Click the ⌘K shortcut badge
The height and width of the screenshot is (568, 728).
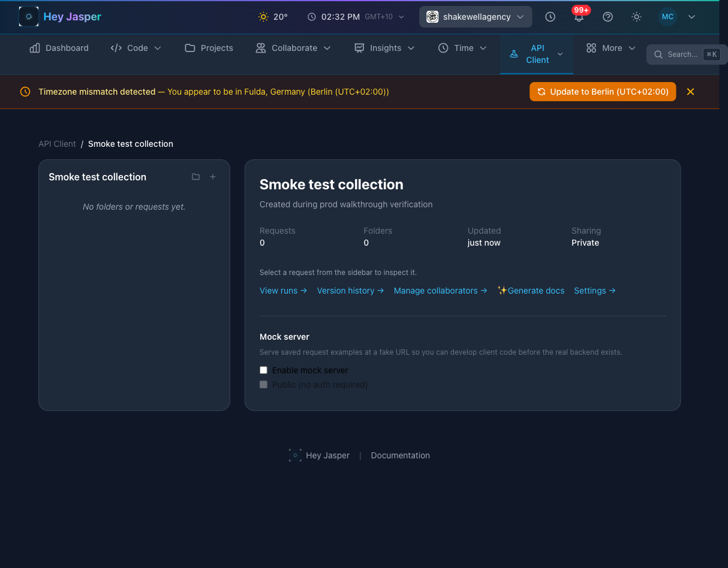coord(712,55)
